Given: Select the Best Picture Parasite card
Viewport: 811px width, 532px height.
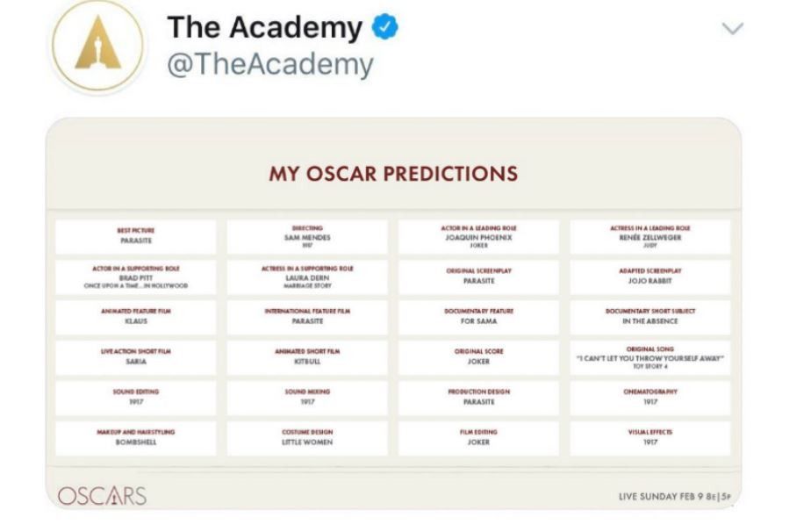Looking at the screenshot, I should click(x=136, y=236).
